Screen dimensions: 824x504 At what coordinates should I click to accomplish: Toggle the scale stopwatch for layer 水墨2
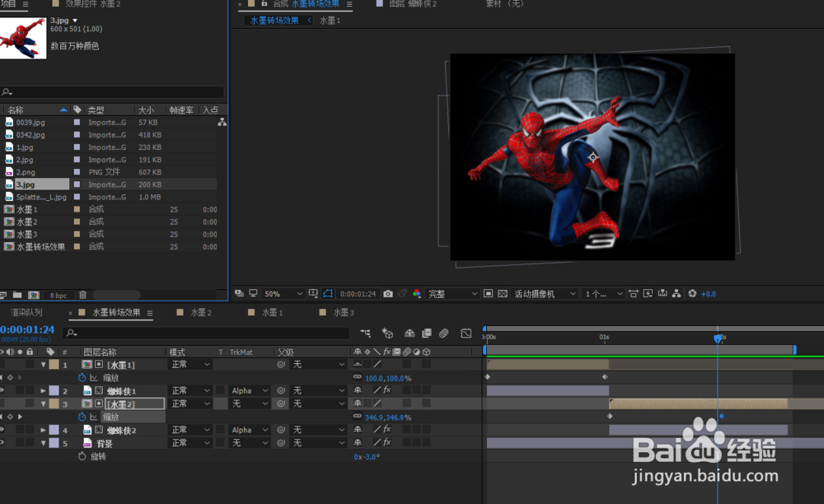(82, 417)
